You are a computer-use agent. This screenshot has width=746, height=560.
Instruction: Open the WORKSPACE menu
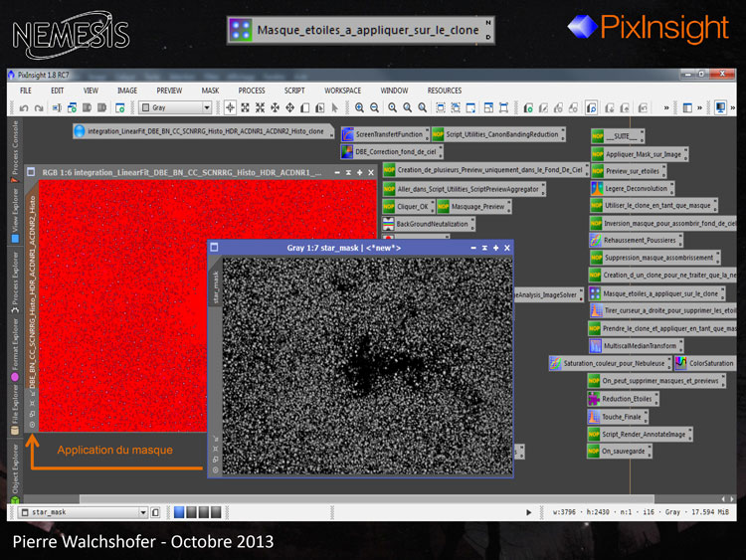tap(342, 91)
